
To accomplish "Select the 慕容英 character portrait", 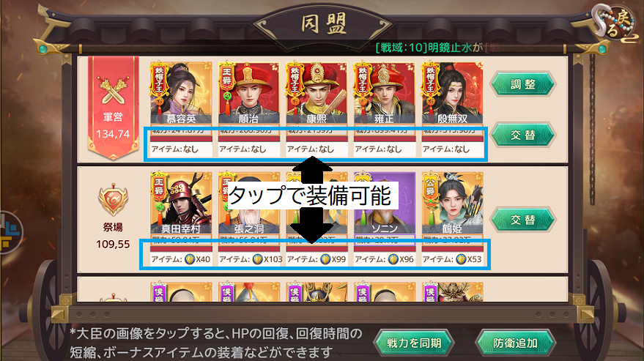I will pyautogui.click(x=181, y=93).
